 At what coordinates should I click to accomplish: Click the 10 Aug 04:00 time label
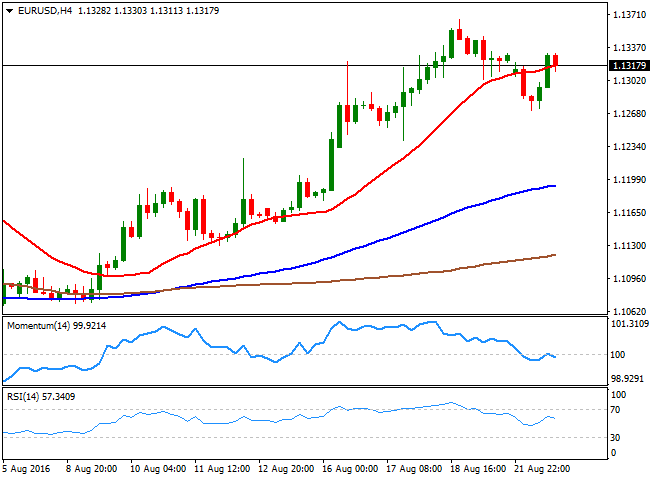[x=159, y=468]
